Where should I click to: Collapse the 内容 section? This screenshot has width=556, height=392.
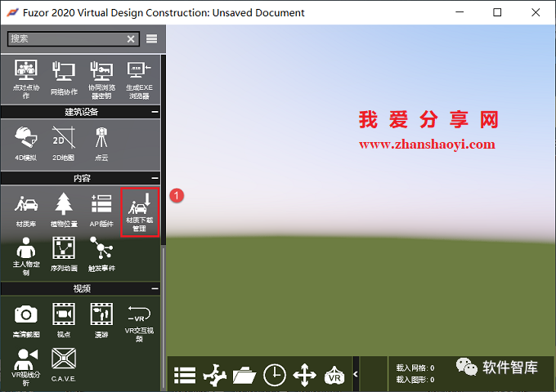pos(155,178)
